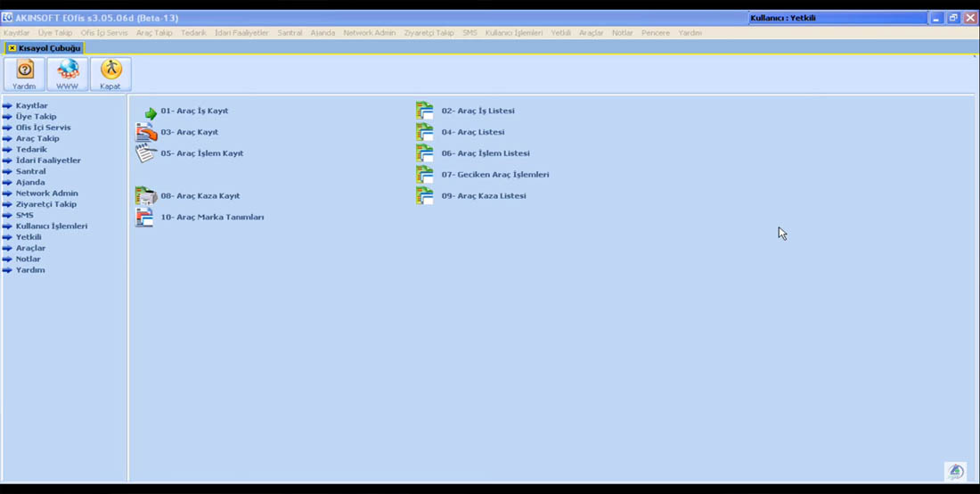Image resolution: width=980 pixels, height=494 pixels.
Task: Open the Araç Takip menu
Action: 154,33
